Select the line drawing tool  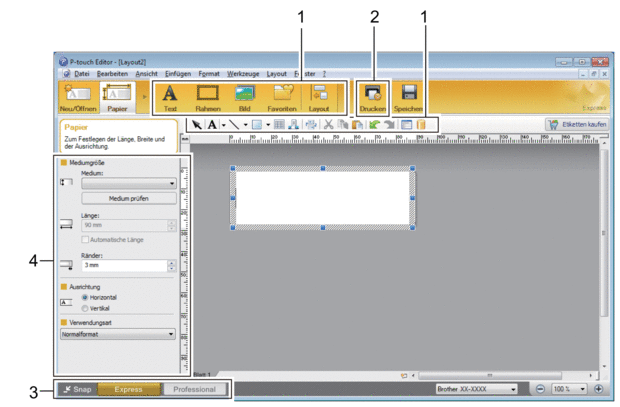234,125
